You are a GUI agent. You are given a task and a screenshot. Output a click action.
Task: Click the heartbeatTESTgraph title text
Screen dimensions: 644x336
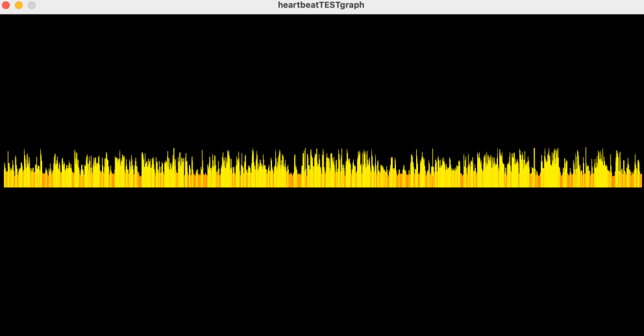point(321,5)
